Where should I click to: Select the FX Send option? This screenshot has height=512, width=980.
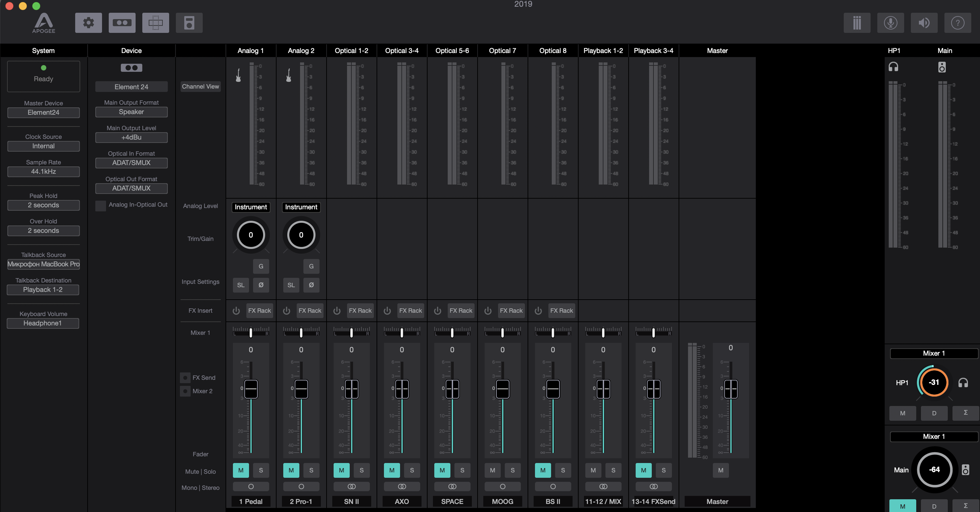(x=185, y=378)
